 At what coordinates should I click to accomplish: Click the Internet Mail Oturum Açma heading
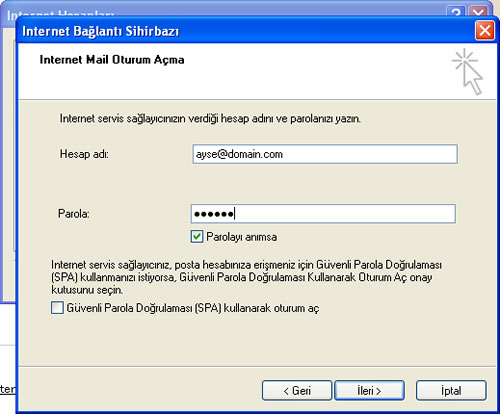point(112,60)
